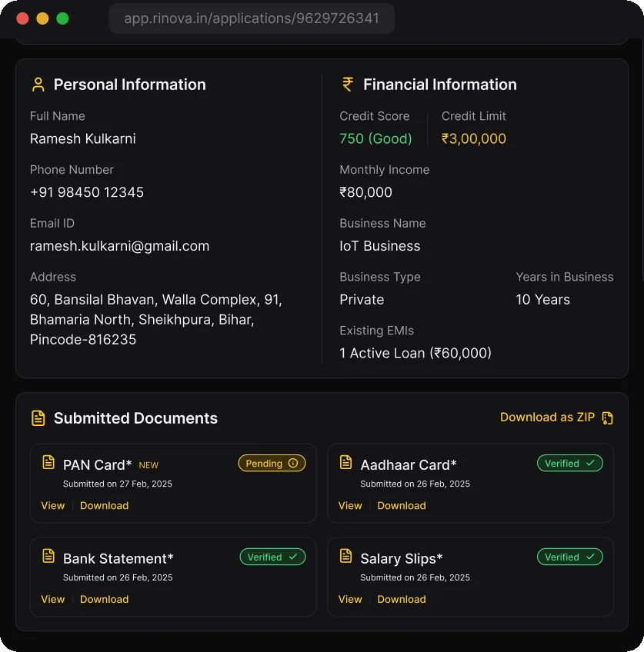View the Aadhaar Card document
This screenshot has height=652, width=644.
pos(350,506)
